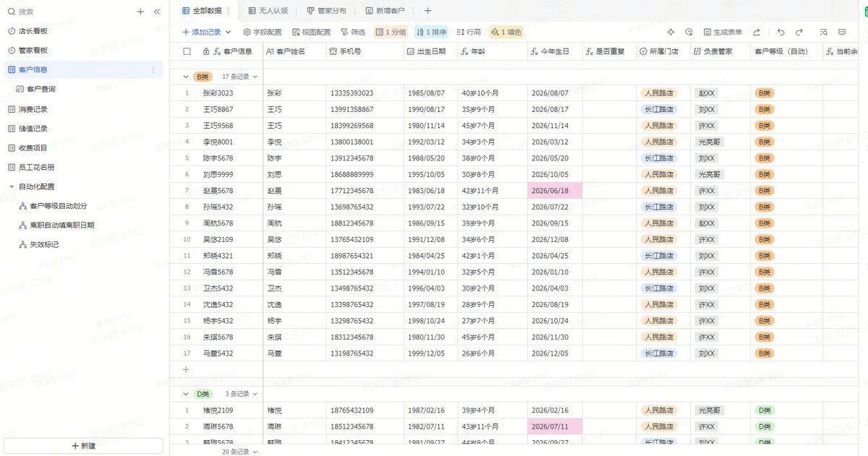
Task: Open the history clock icon
Action: point(689,32)
